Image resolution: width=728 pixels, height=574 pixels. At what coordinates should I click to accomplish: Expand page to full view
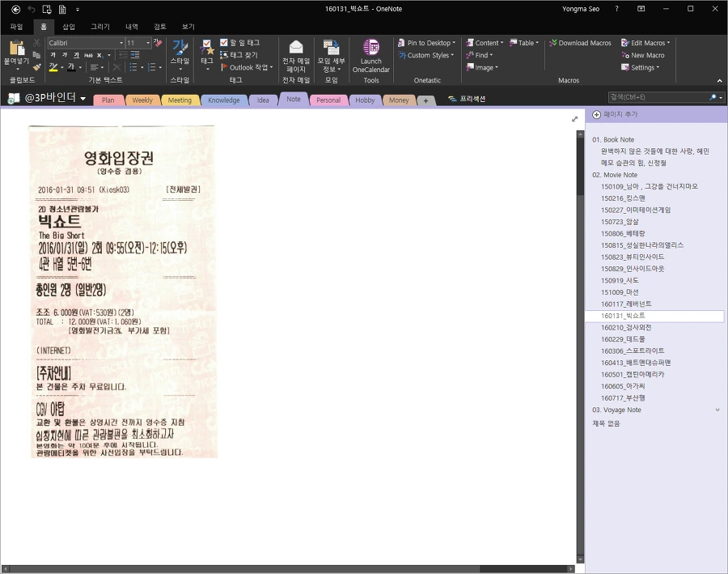coord(574,119)
